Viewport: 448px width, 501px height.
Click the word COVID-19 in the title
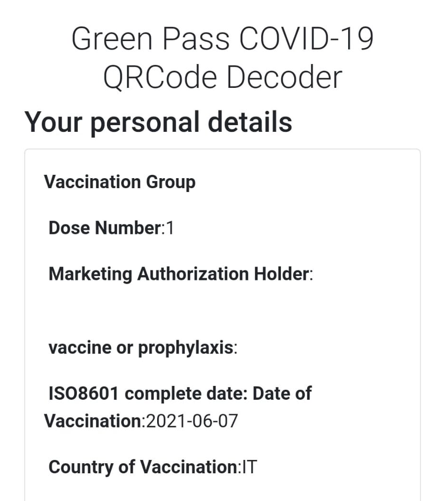(x=306, y=39)
